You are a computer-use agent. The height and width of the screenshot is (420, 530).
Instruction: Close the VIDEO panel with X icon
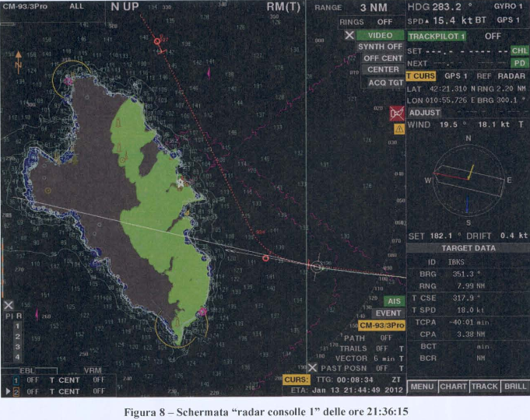pos(349,35)
